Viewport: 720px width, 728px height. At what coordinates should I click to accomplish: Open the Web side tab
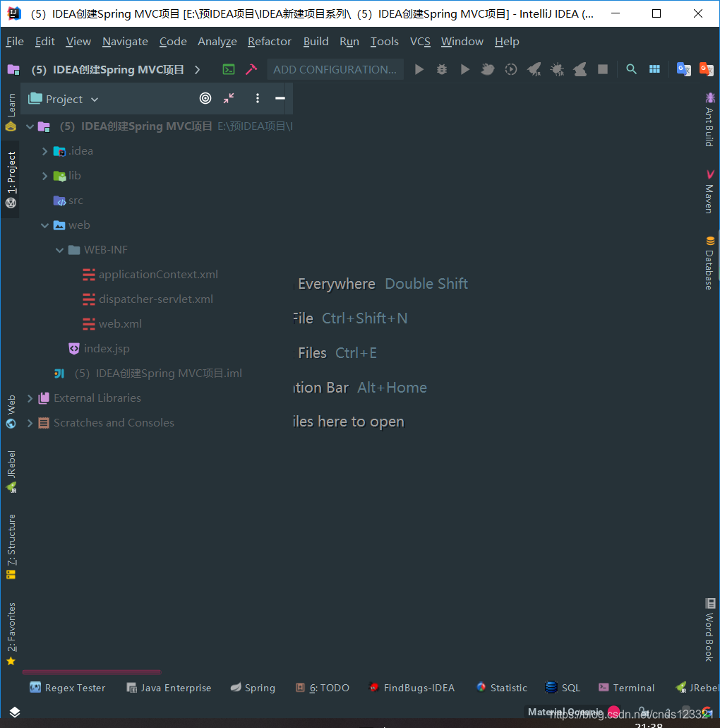pos(11,412)
